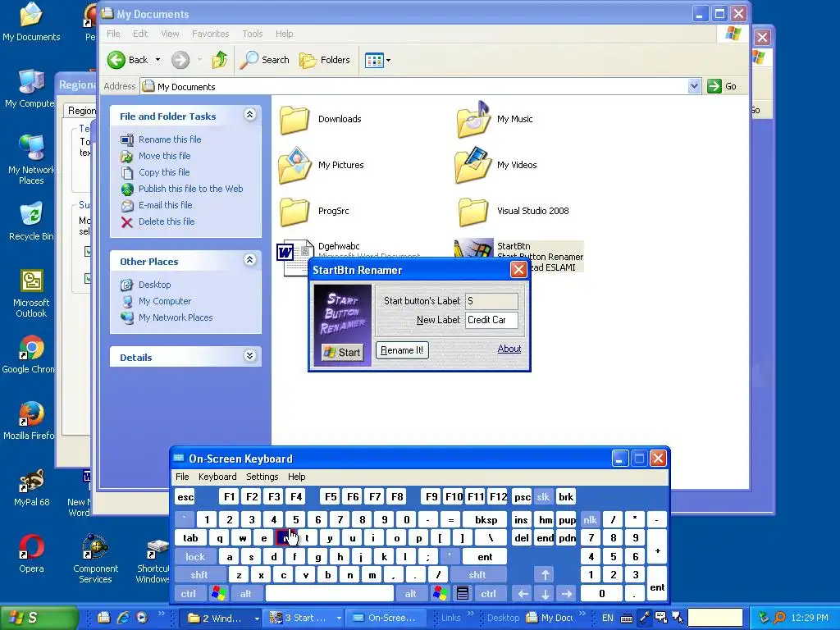Select the Visual Studio 2008 folder icon
840x630 pixels.
[x=473, y=211]
